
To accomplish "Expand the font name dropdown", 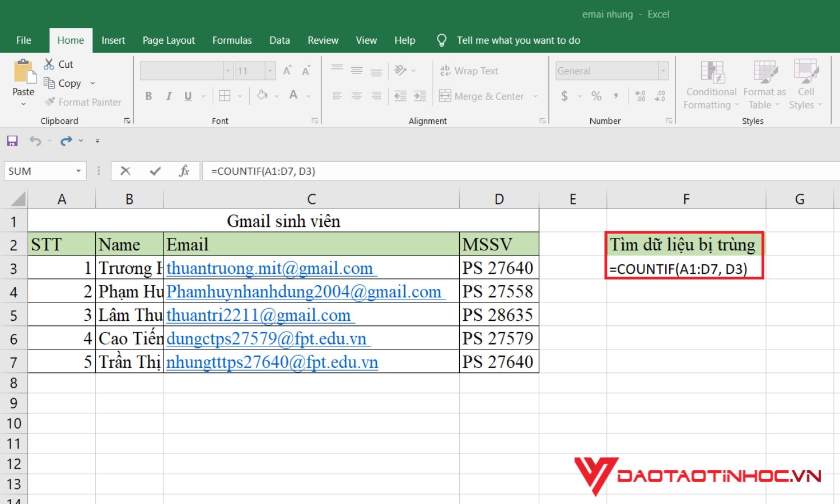I will [x=228, y=71].
